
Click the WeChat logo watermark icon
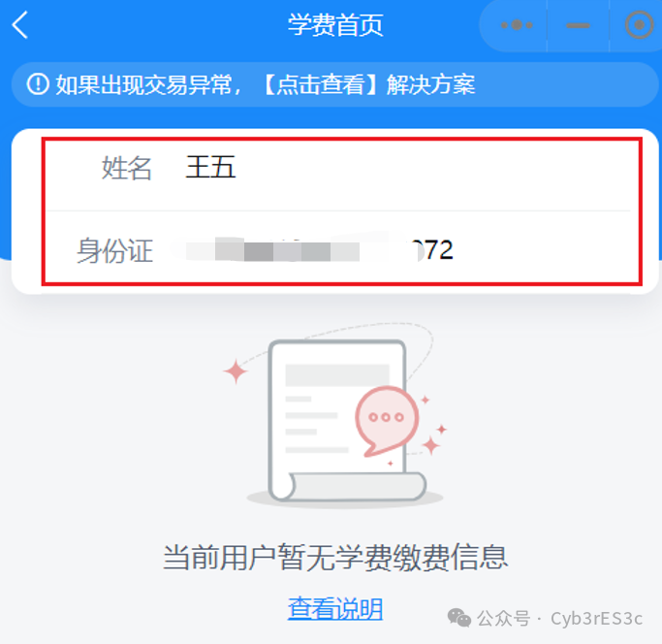pos(459,618)
